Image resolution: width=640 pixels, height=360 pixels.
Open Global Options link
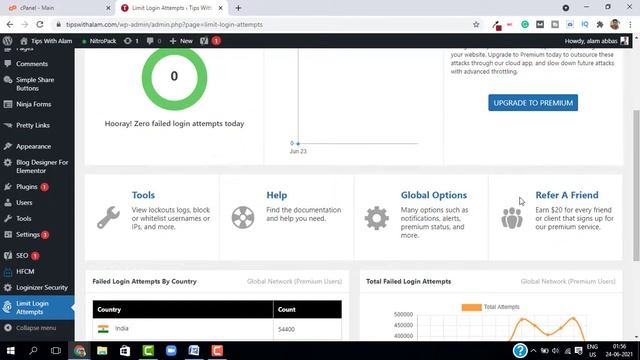pos(433,195)
